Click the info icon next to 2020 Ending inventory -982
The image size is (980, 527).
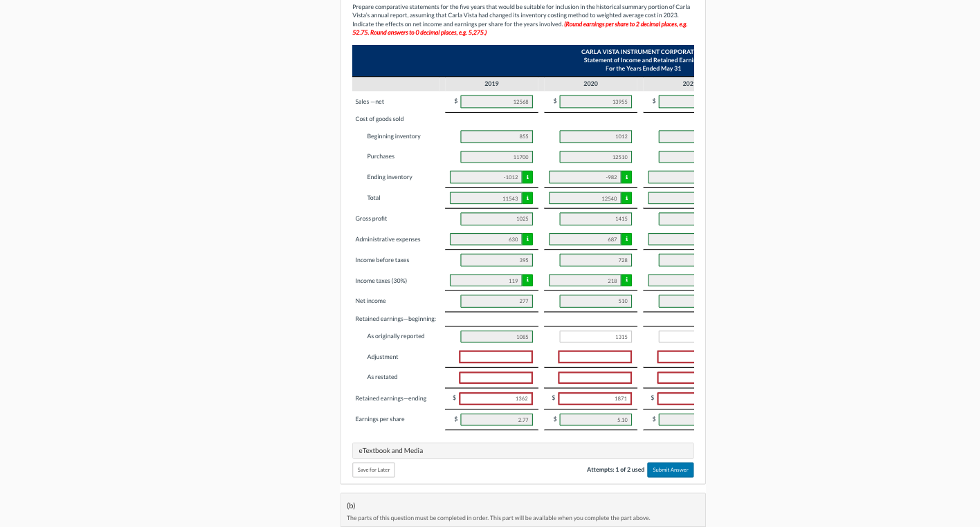tap(626, 177)
